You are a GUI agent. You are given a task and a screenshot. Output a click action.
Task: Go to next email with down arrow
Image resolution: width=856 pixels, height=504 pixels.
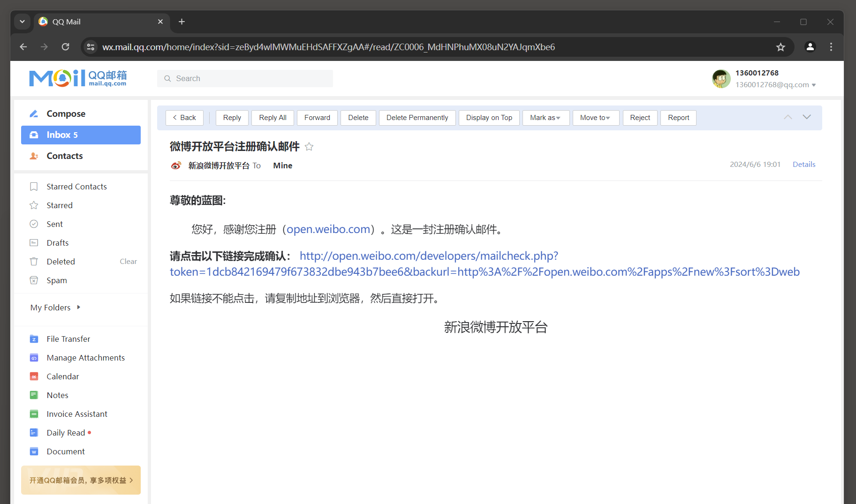click(807, 117)
